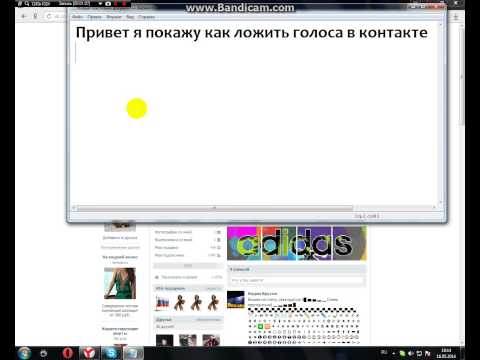
Task: Open the VK friends section header
Action: (188, 319)
